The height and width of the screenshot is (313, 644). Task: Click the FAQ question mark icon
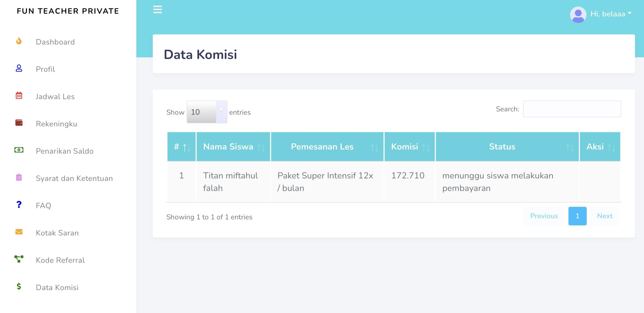19,205
